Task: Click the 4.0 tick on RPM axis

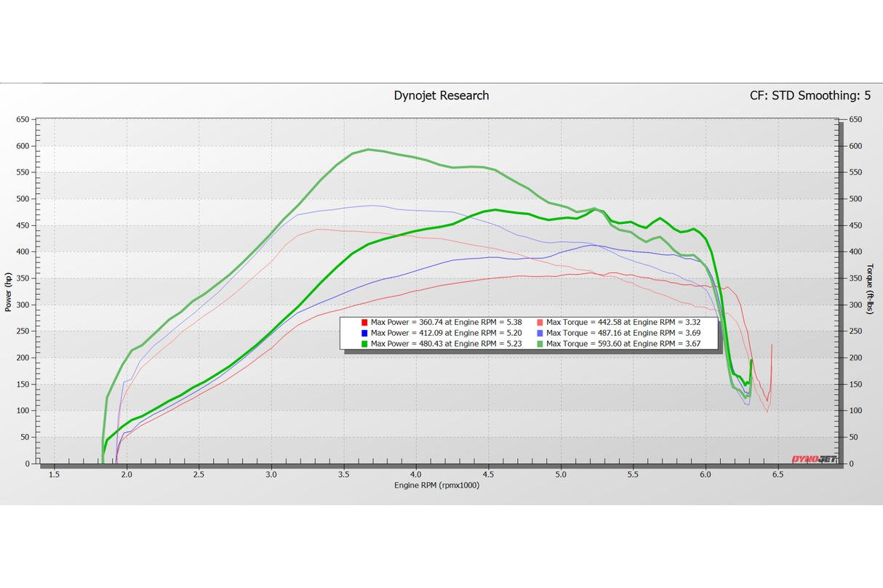Action: click(415, 474)
